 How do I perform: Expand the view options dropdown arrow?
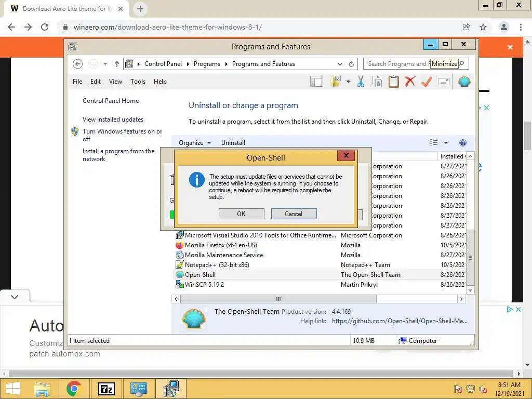[x=446, y=143]
